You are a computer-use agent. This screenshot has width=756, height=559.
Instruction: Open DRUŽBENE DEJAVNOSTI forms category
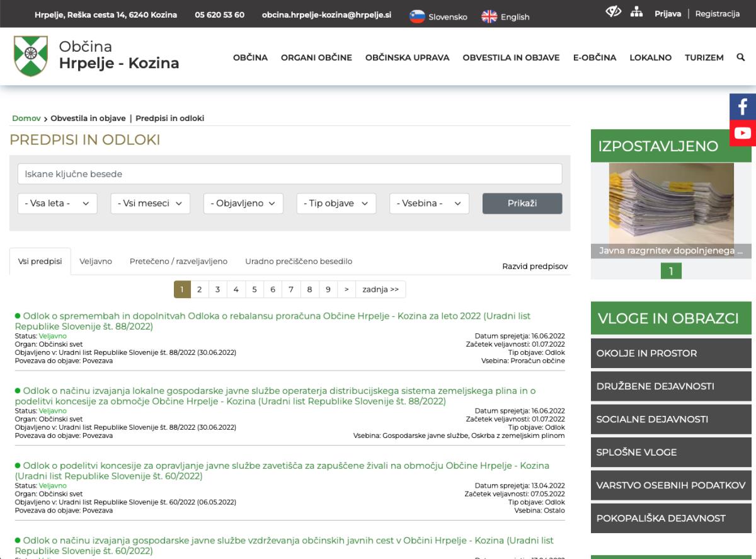[x=672, y=386]
